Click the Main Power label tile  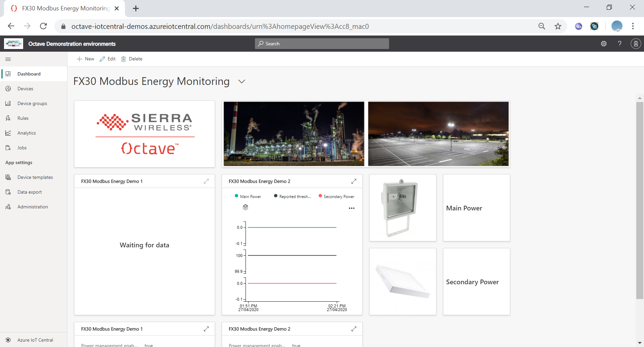click(477, 208)
